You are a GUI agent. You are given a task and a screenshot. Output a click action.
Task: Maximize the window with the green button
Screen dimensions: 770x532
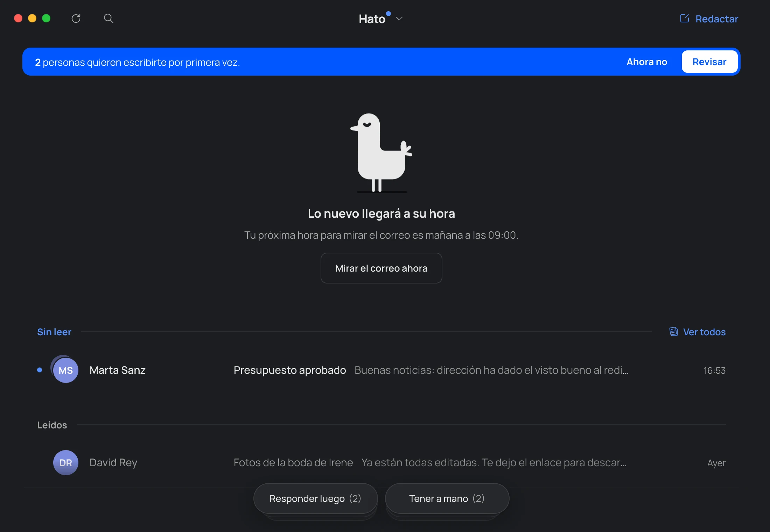pyautogui.click(x=46, y=18)
